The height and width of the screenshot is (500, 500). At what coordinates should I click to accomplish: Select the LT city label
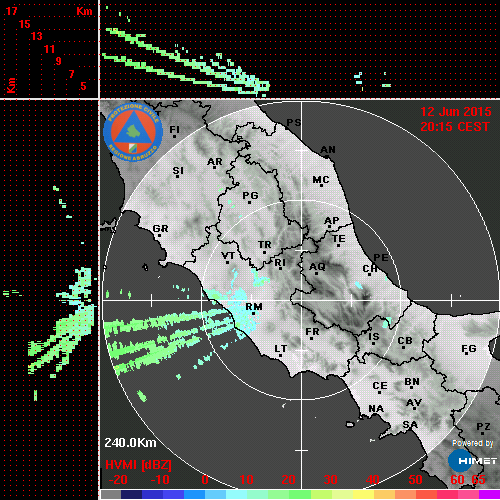[281, 349]
